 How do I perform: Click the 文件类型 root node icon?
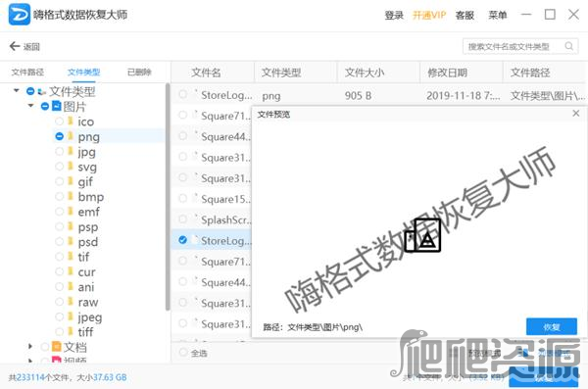click(42, 91)
